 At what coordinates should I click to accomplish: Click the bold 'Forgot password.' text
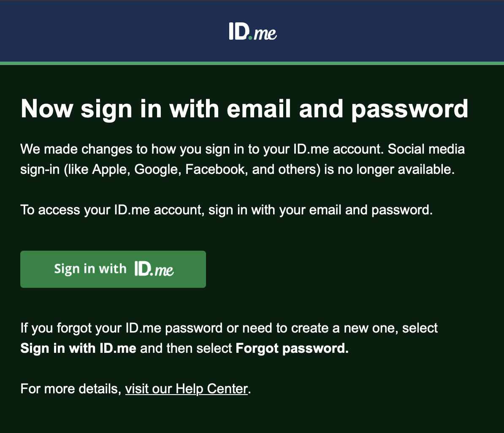(292, 349)
